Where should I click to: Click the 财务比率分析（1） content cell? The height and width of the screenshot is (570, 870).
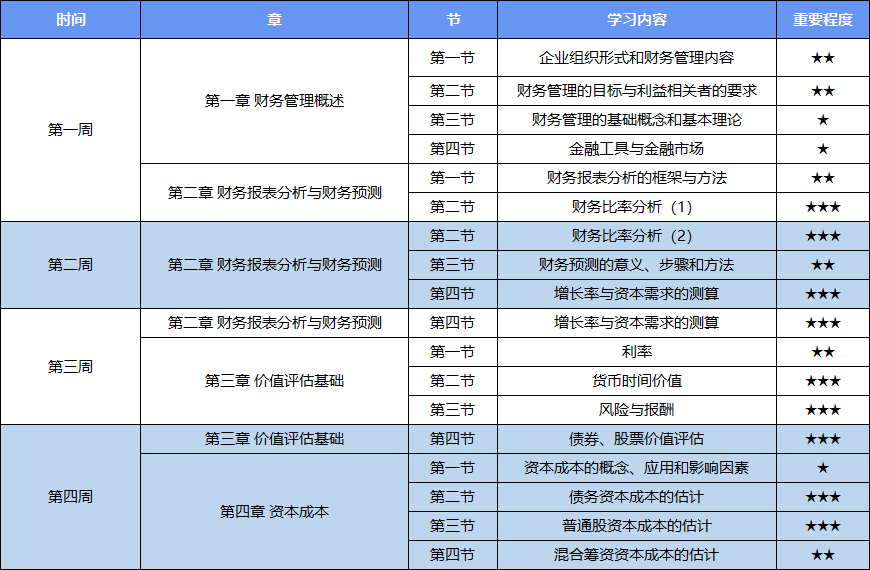pyautogui.click(x=636, y=207)
